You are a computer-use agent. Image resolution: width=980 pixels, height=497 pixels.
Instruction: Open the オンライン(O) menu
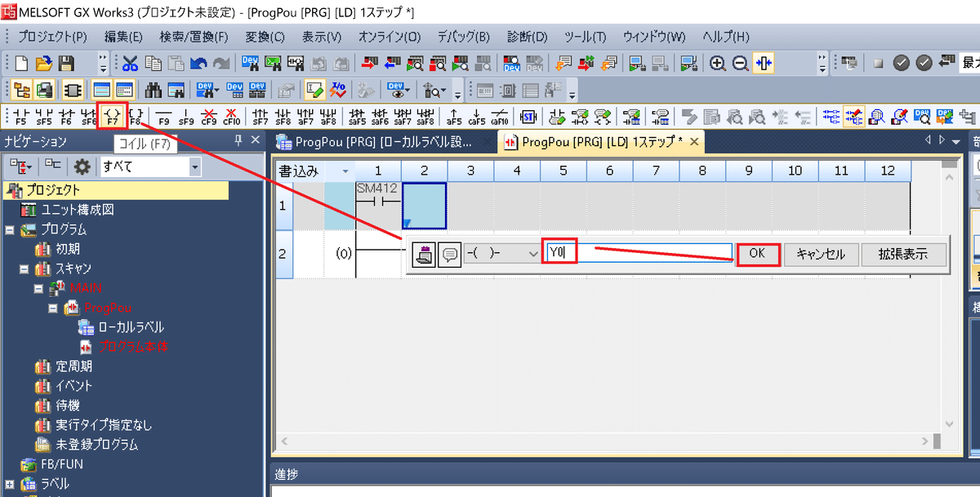(389, 37)
